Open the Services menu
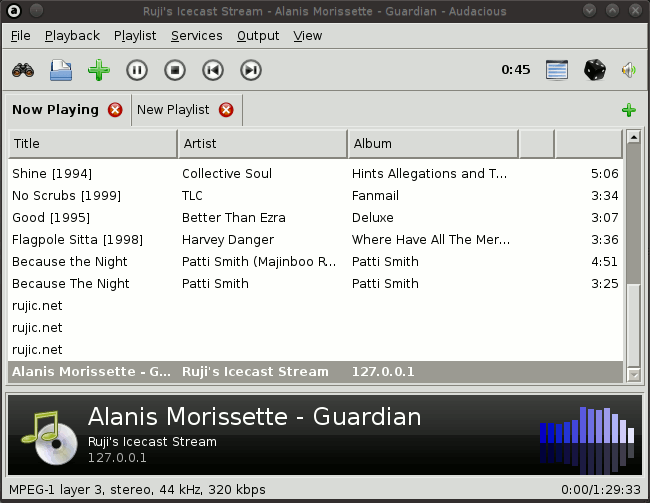The height and width of the screenshot is (503, 650). (196, 35)
